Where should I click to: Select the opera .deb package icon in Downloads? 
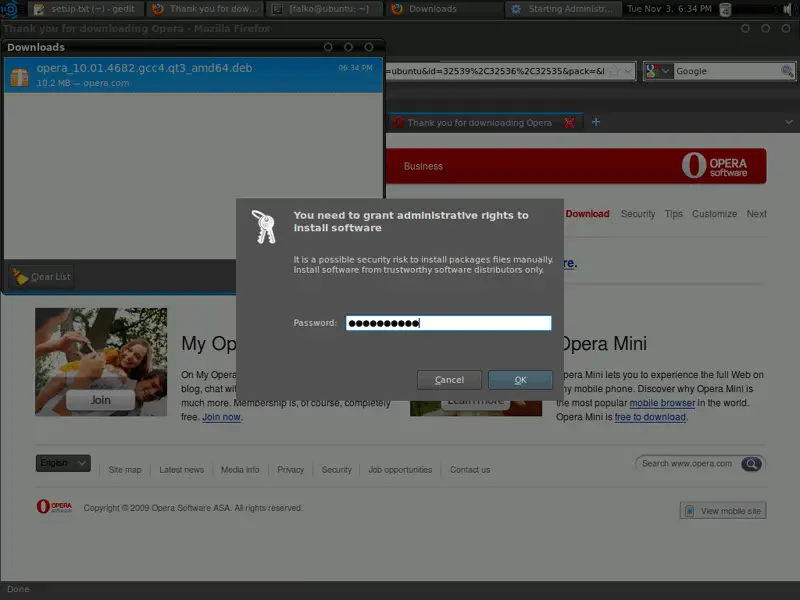(19, 77)
